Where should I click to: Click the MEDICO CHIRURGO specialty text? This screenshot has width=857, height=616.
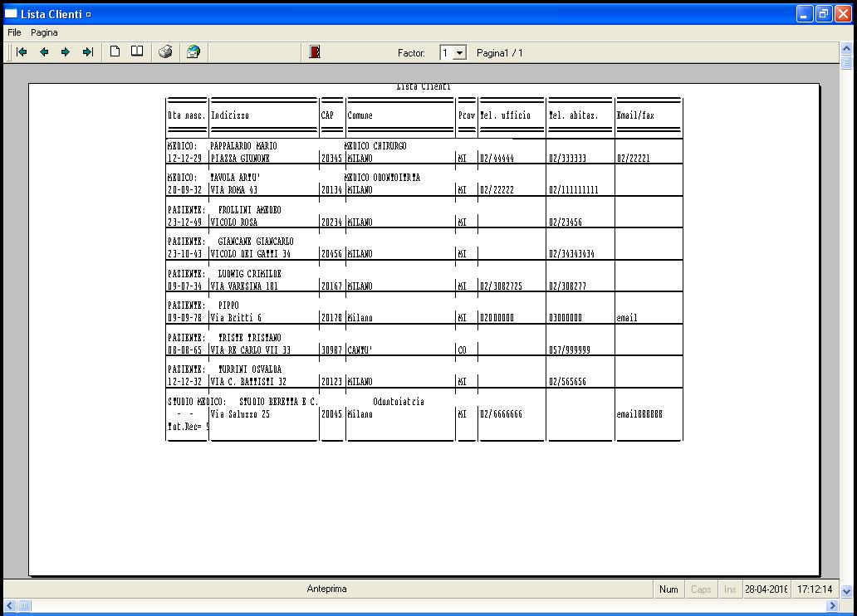[375, 146]
